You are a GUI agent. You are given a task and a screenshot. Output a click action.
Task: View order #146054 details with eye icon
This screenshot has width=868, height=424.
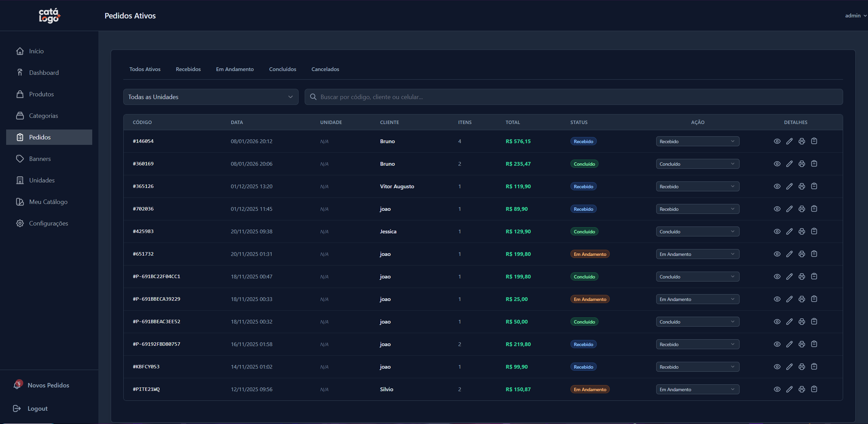[x=777, y=141]
